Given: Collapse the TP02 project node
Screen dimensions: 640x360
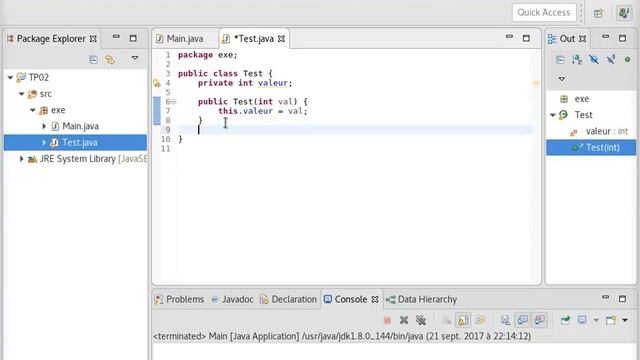Looking at the screenshot, I should coord(11,77).
